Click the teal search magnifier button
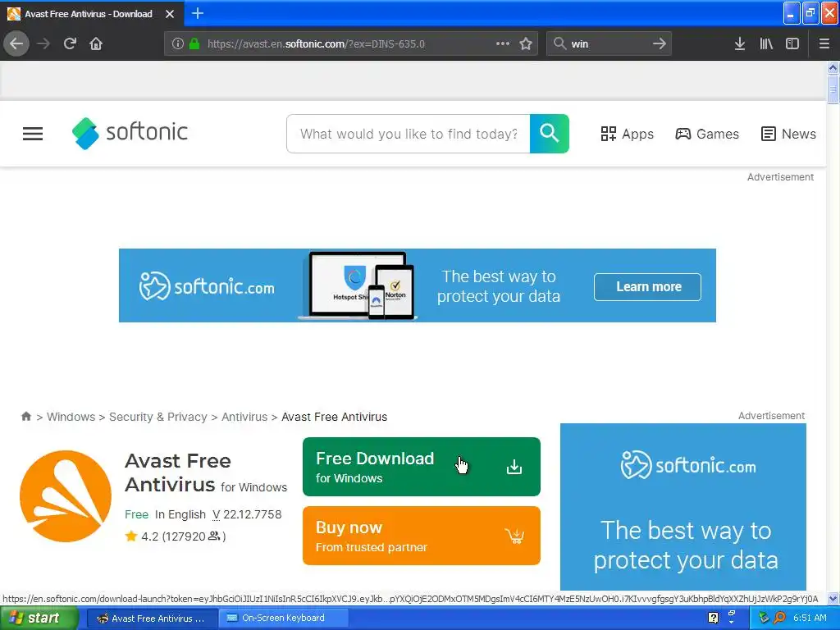 [x=549, y=134]
